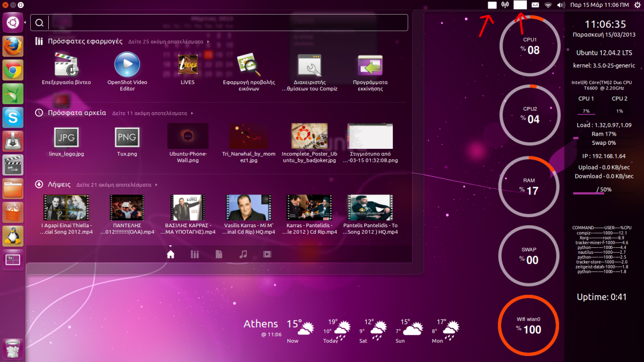
Task: Open Firefox from the launcher
Action: 13,46
